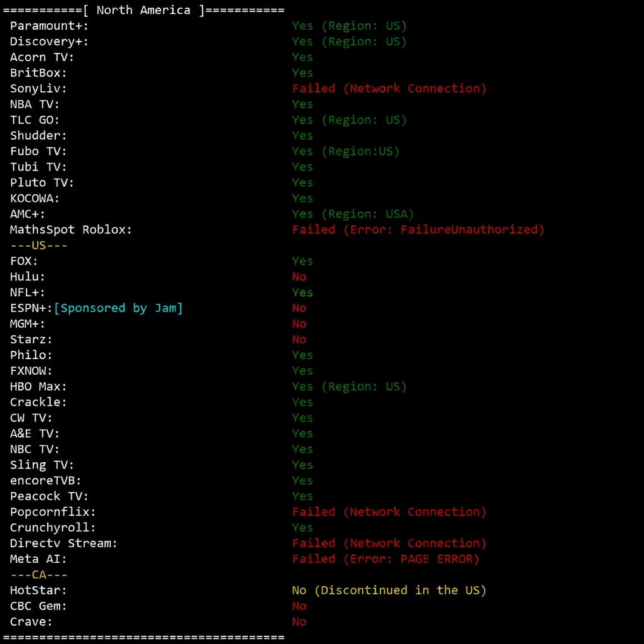Click the Popcornflix label
The height and width of the screenshot is (644, 644).
(x=53, y=512)
